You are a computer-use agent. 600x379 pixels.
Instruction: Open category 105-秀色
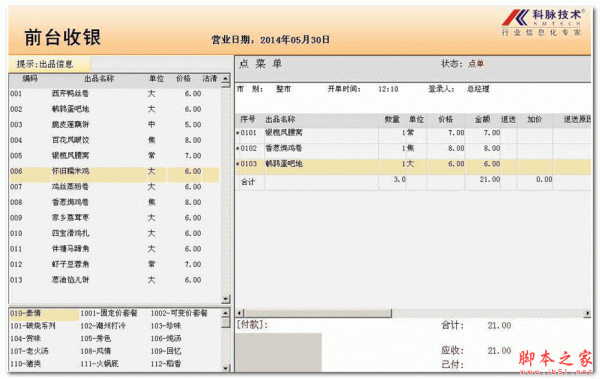coord(96,339)
